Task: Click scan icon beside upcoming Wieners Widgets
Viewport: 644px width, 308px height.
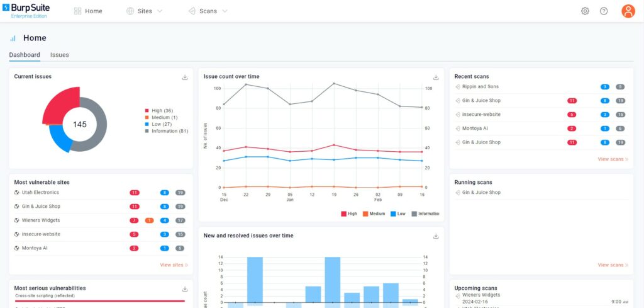Action: click(458, 295)
